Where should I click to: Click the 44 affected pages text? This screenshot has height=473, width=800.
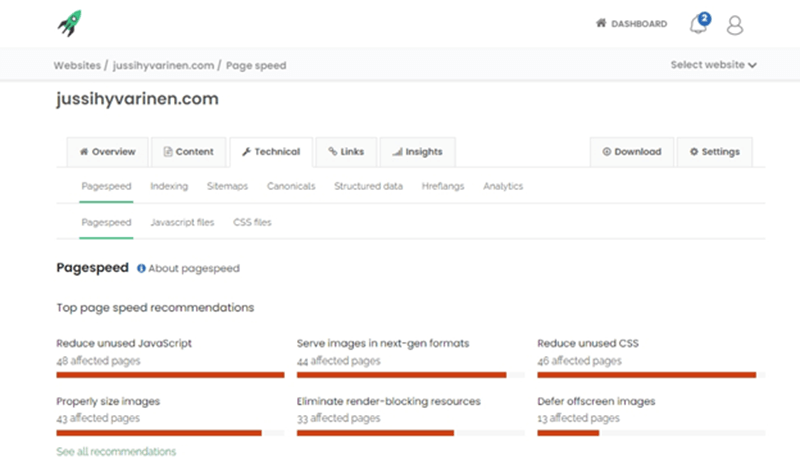(338, 361)
